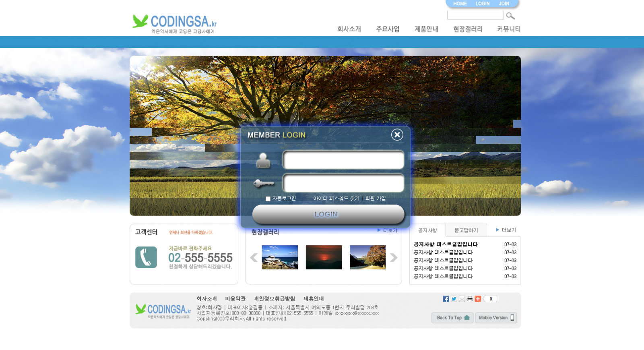Image resolution: width=644 pixels, height=350 pixels.
Task: Open the 현장갤러리 top menu
Action: [468, 29]
